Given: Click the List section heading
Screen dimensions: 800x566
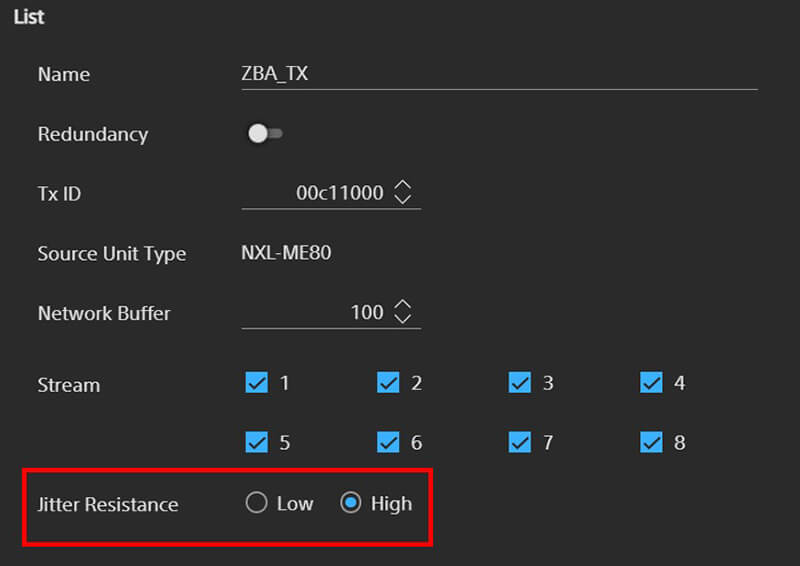Looking at the screenshot, I should 28,17.
